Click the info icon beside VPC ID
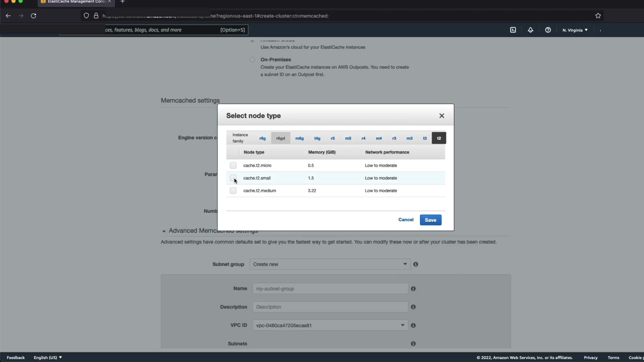This screenshot has height=362, width=644. click(x=413, y=325)
